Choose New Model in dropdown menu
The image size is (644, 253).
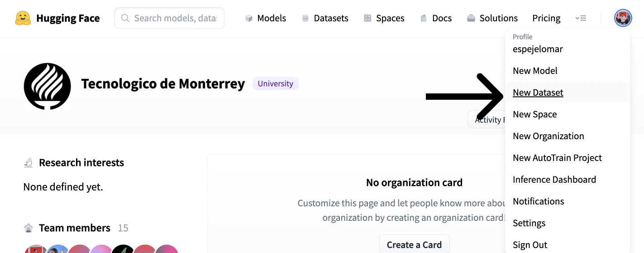tap(535, 71)
